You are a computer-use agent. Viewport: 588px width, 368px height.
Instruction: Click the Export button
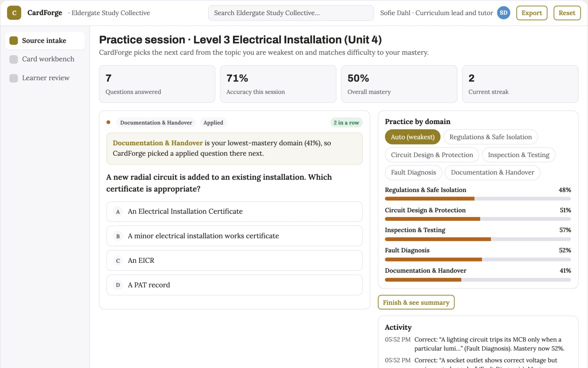[x=532, y=13]
